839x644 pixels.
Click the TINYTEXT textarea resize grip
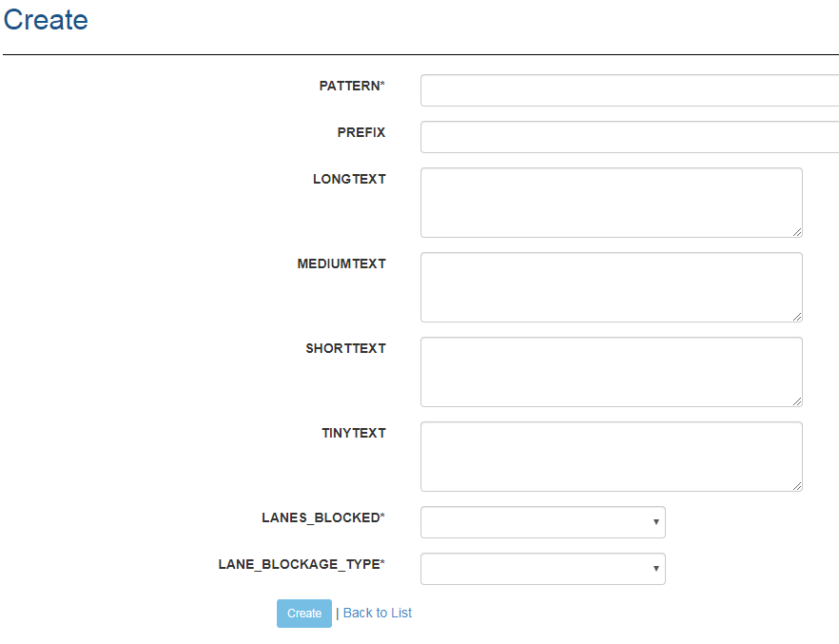coord(797,486)
